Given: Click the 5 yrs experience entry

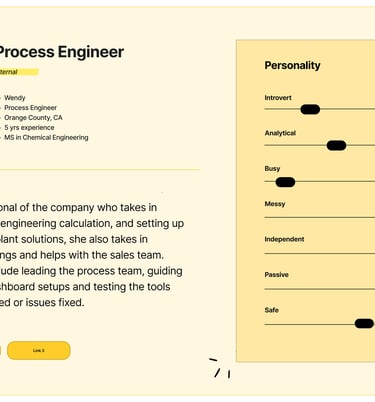Looking at the screenshot, I should (x=29, y=128).
